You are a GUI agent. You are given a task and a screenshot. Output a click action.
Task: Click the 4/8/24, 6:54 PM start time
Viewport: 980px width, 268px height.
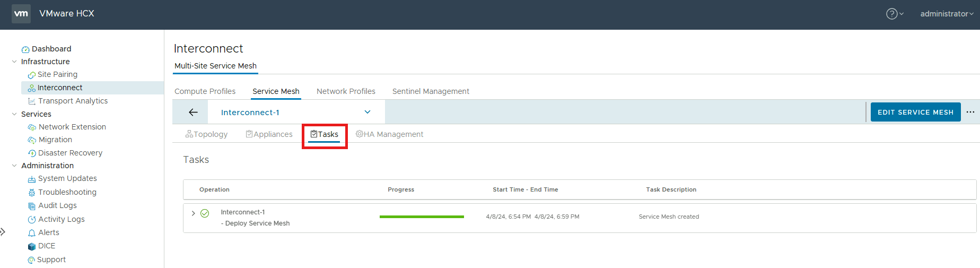[x=509, y=217]
